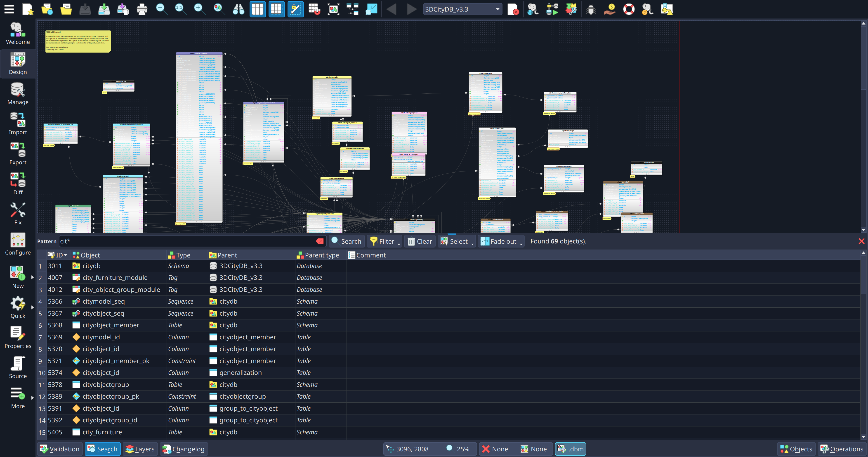
Task: Click the Clear results button
Action: tap(420, 241)
